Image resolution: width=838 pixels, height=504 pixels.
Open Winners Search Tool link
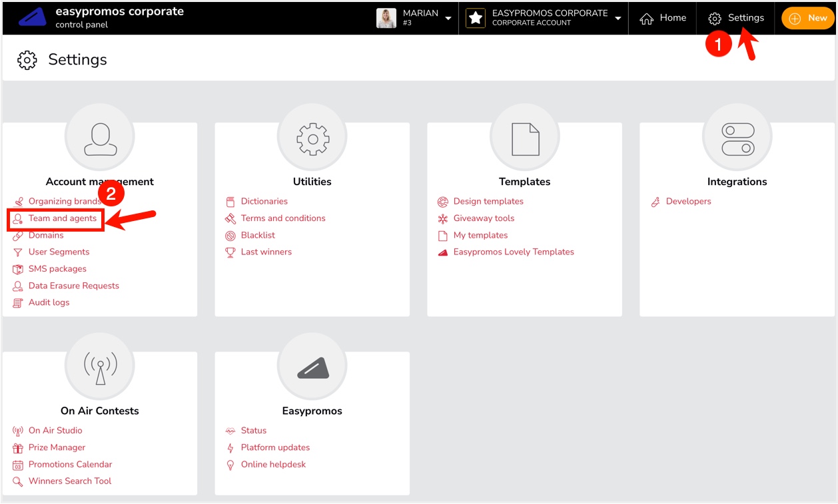[x=70, y=481]
